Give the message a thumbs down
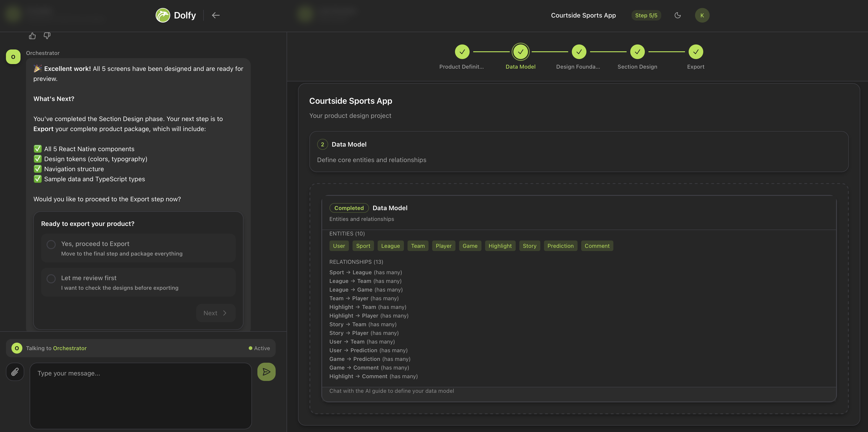Image resolution: width=868 pixels, height=432 pixels. tap(47, 36)
